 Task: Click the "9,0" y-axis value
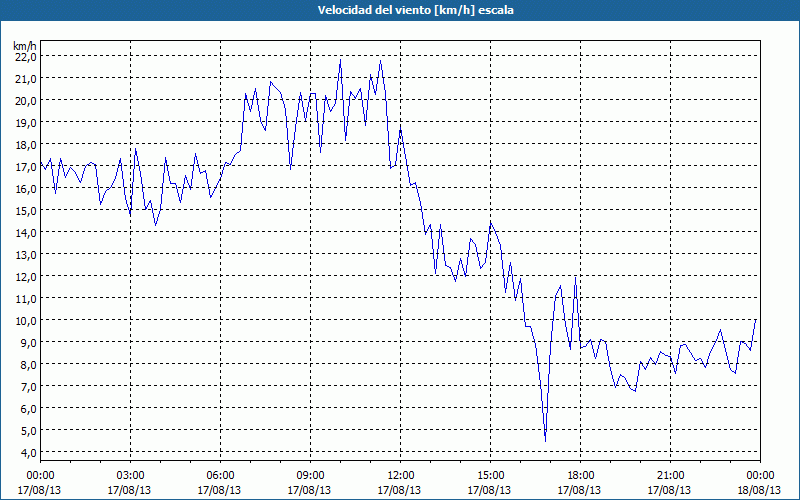[28, 342]
